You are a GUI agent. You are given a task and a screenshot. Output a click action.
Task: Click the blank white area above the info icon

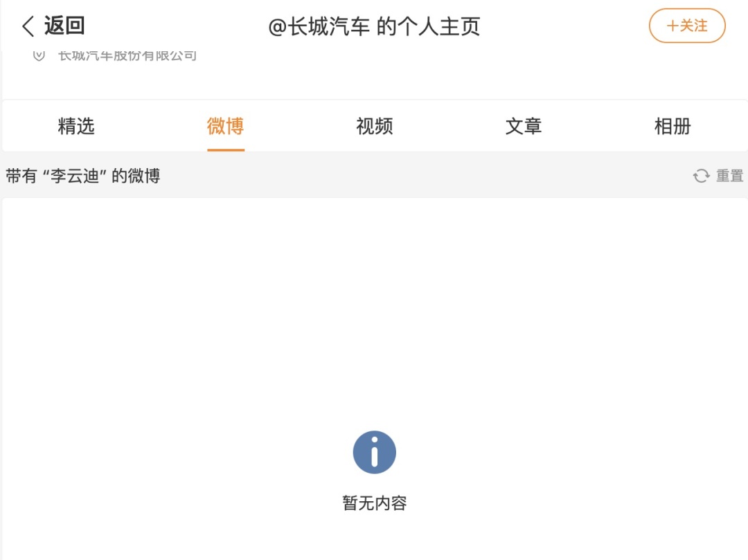pyautogui.click(x=375, y=310)
